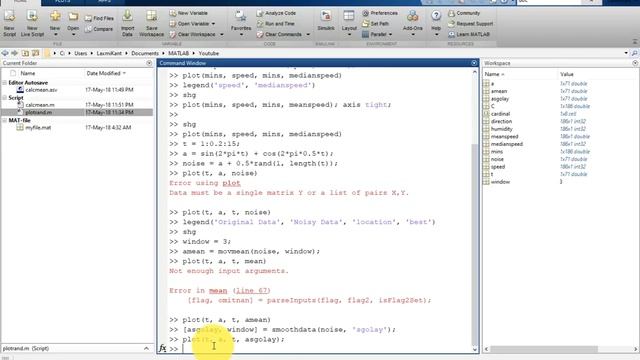Click the Documents breadcrumb folder
The image size is (640, 360).
(145, 53)
